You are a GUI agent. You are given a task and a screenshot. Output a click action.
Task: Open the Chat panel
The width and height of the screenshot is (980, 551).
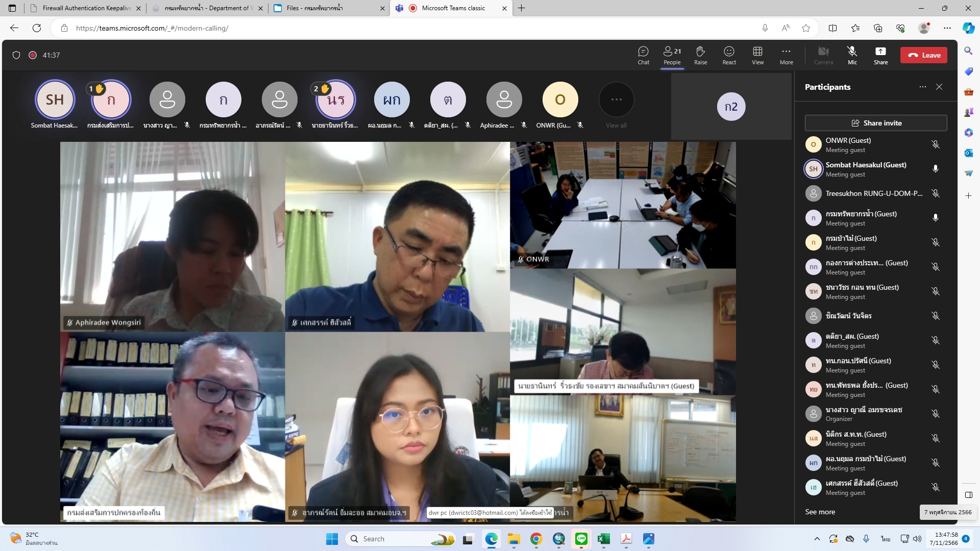click(x=643, y=55)
